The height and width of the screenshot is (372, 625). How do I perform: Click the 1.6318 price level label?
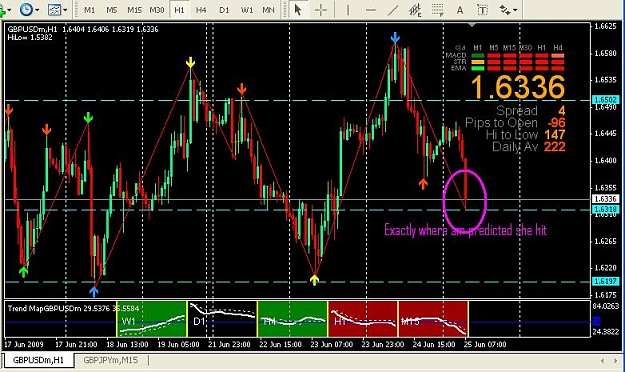click(x=606, y=209)
